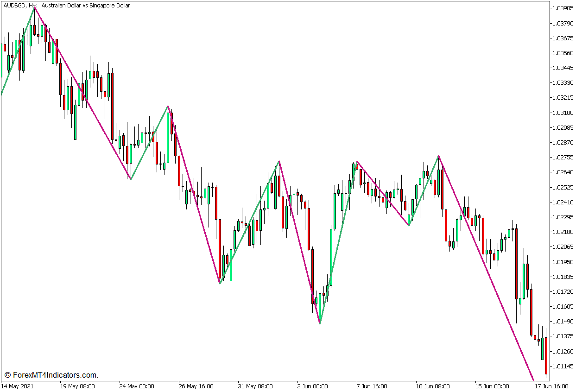Select the zigzag peak near 7 Jun

click(x=356, y=161)
